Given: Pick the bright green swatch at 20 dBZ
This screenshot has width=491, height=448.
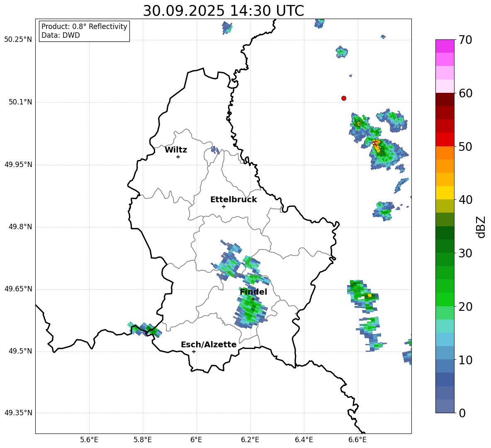Looking at the screenshot, I should click(445, 299).
